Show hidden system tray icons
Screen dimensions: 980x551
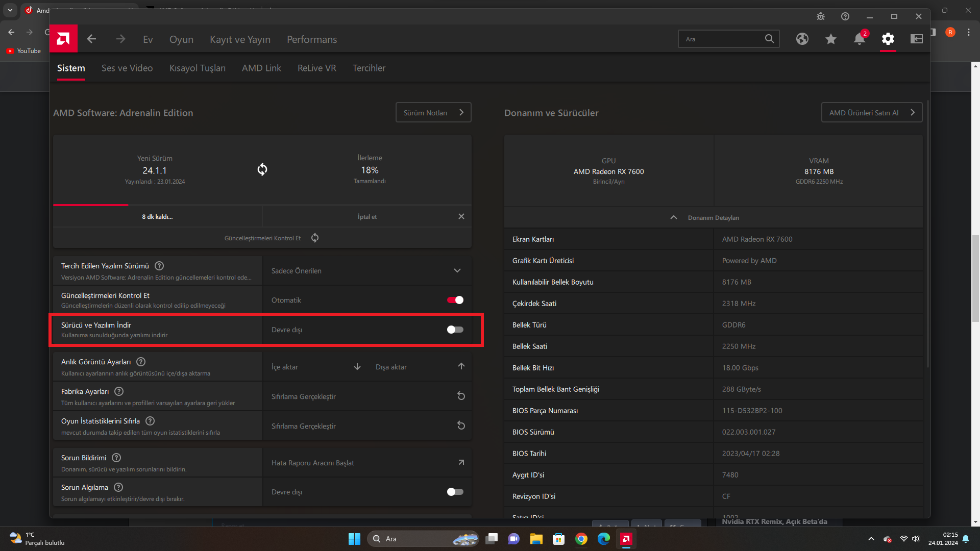(871, 539)
